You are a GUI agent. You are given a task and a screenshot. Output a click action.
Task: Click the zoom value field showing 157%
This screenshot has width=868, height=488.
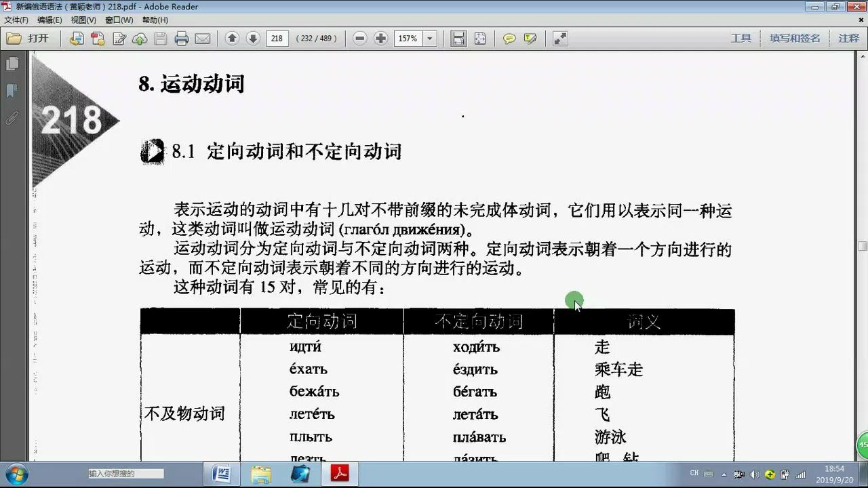pyautogui.click(x=409, y=39)
